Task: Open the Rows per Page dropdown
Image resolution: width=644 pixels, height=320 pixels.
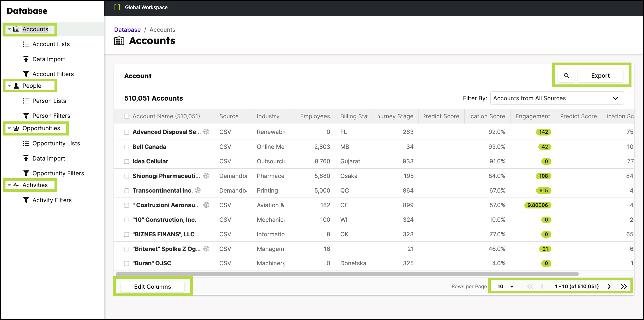Action: [505, 286]
